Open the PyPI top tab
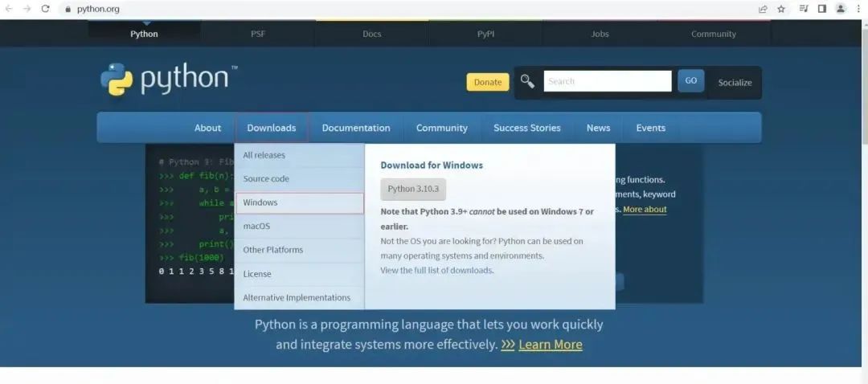868x384 pixels. pyautogui.click(x=486, y=34)
